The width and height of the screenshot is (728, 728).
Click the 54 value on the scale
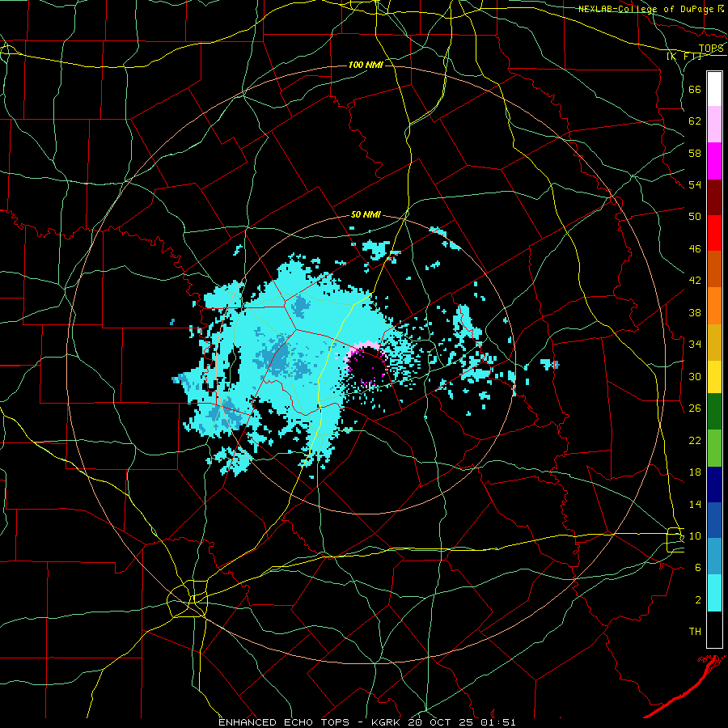(695, 184)
